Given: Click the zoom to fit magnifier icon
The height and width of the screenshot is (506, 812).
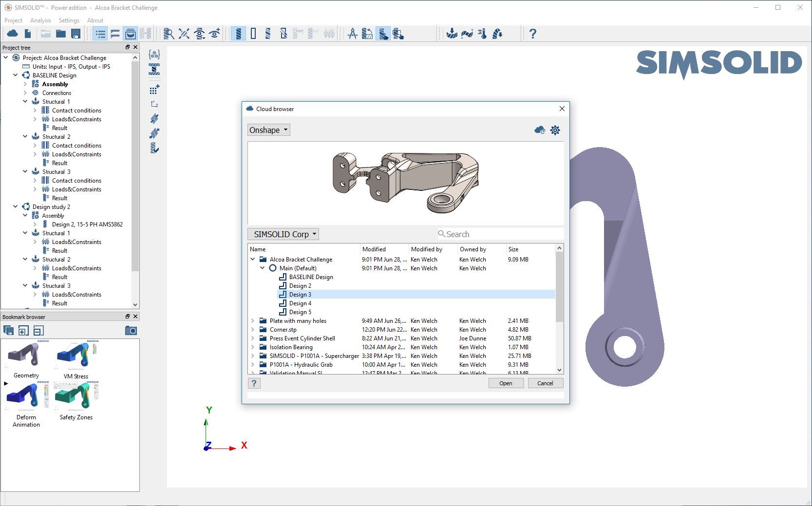Looking at the screenshot, I should coord(169,34).
